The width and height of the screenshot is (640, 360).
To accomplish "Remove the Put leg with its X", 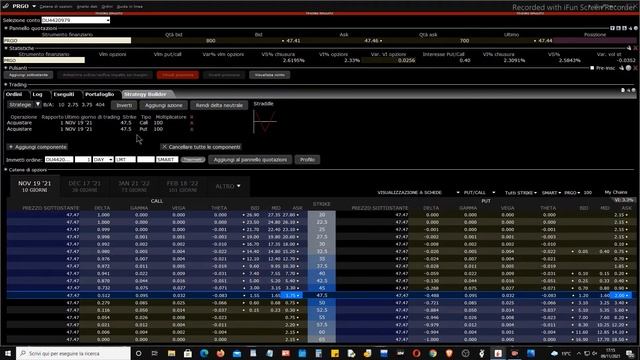I will [x=191, y=129].
